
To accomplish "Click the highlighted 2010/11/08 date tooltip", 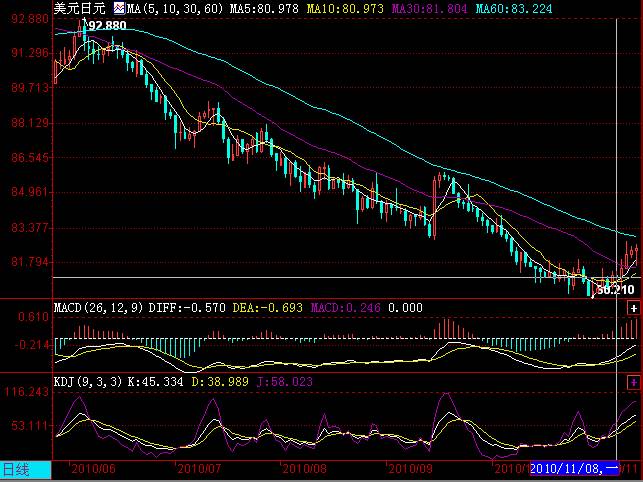I will pyautogui.click(x=574, y=468).
